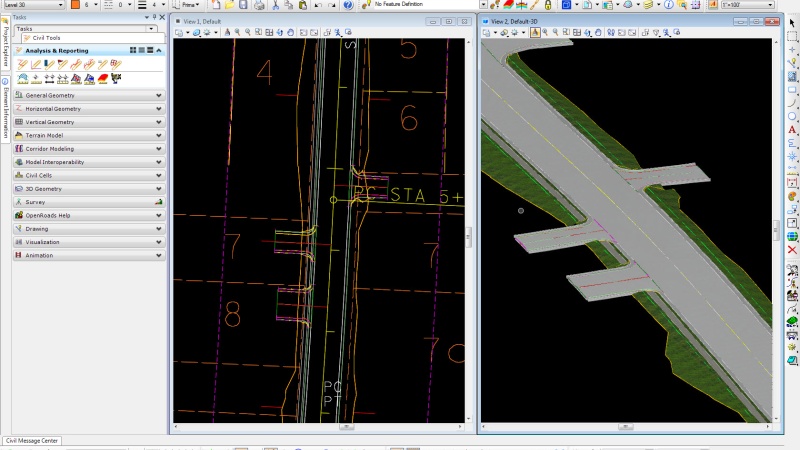Image resolution: width=800 pixels, height=450 pixels.
Task: Click the orange active color swatch
Action: coord(74,5)
